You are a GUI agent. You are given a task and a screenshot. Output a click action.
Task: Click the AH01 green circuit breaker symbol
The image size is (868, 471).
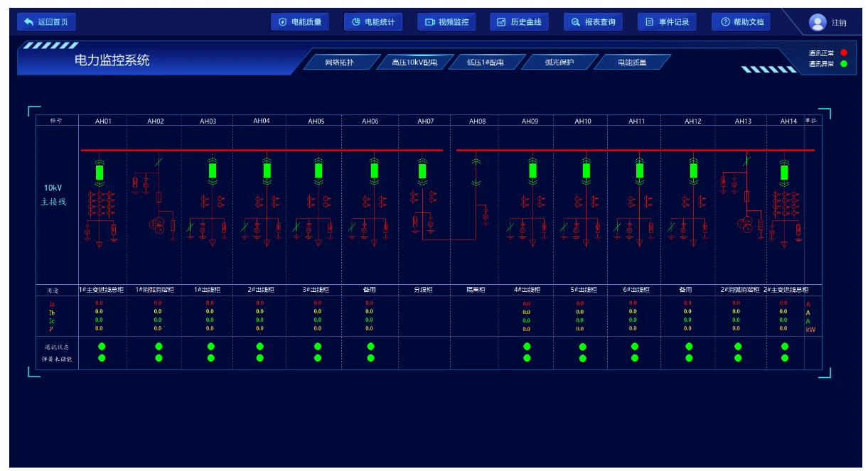tap(100, 172)
